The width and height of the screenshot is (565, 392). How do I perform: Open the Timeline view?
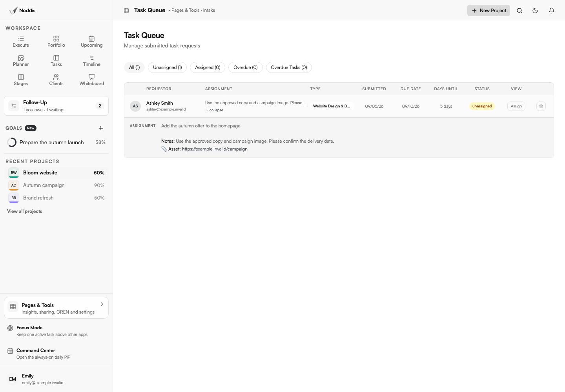91,61
